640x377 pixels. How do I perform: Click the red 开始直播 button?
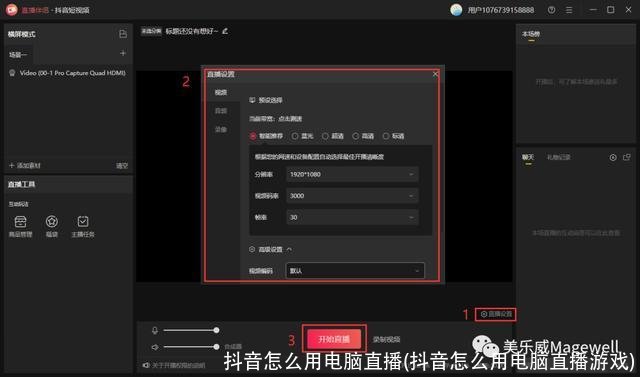[x=334, y=339]
